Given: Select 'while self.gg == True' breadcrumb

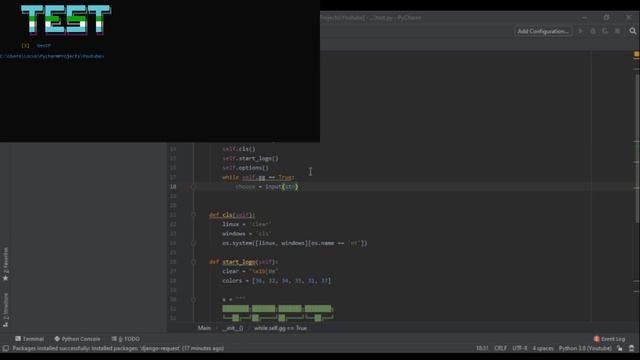Looking at the screenshot, I should click(280, 328).
